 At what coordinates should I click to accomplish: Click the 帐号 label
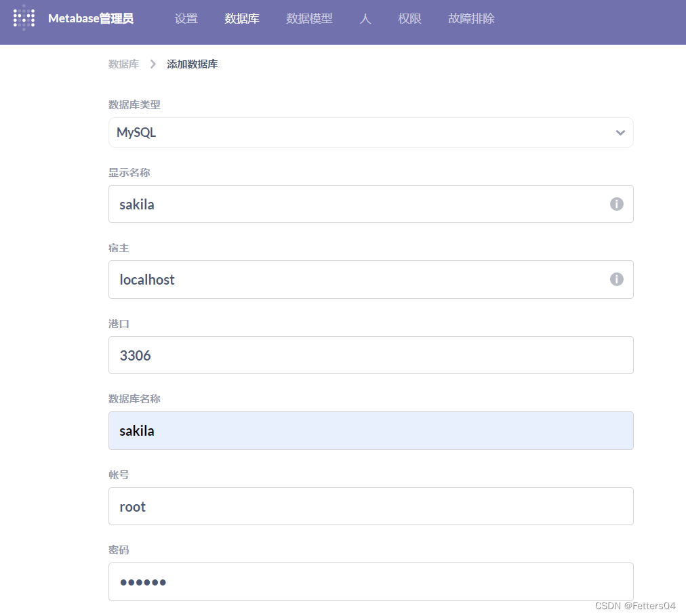(x=119, y=474)
